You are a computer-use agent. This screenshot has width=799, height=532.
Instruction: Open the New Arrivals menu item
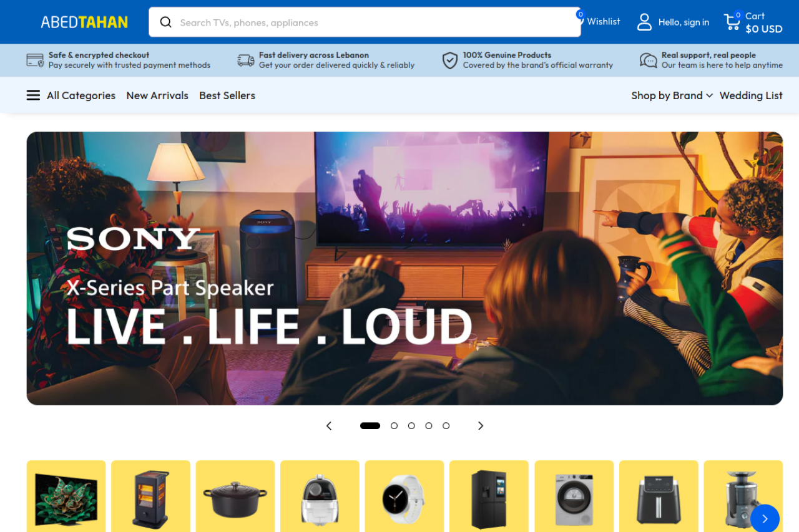point(157,95)
